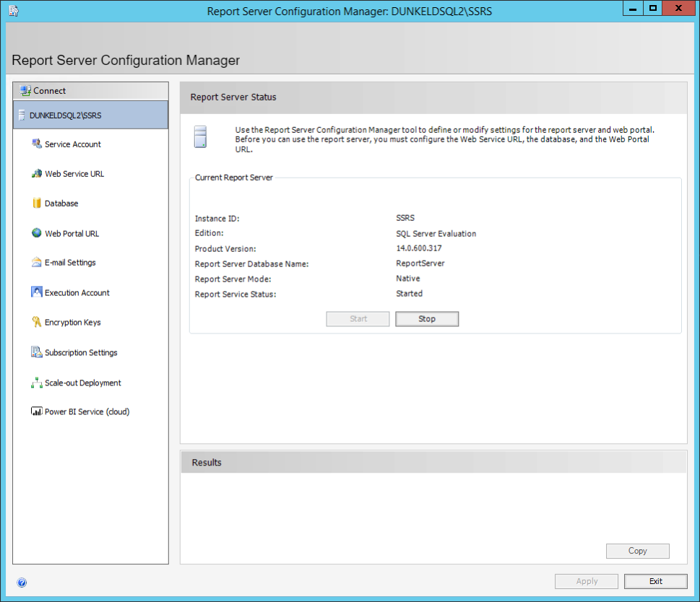Click the Apply button

pos(587,581)
